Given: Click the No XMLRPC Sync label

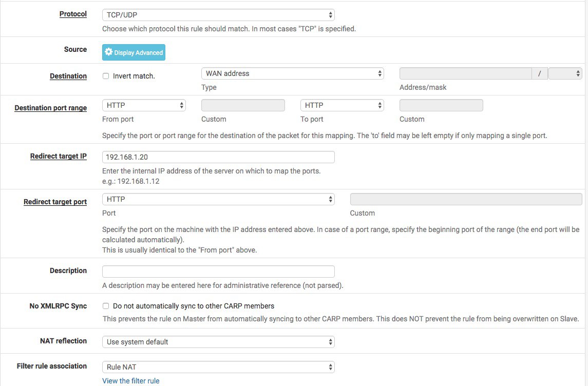Looking at the screenshot, I should [58, 306].
